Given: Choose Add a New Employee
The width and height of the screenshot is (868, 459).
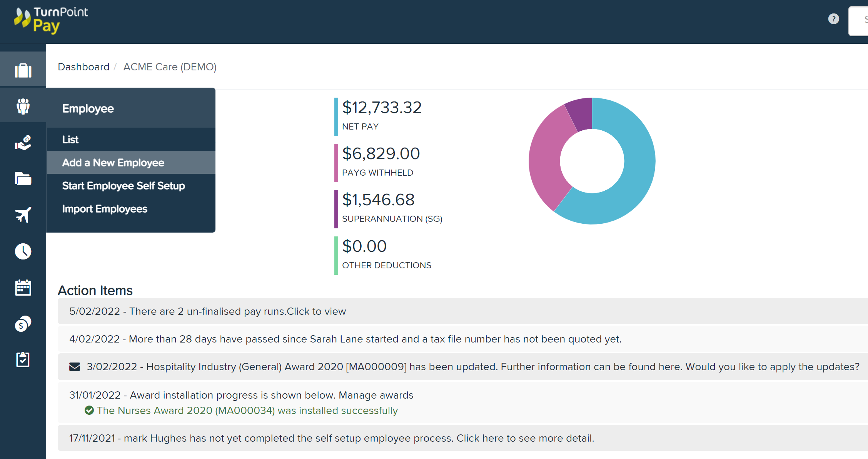Looking at the screenshot, I should (x=113, y=162).
